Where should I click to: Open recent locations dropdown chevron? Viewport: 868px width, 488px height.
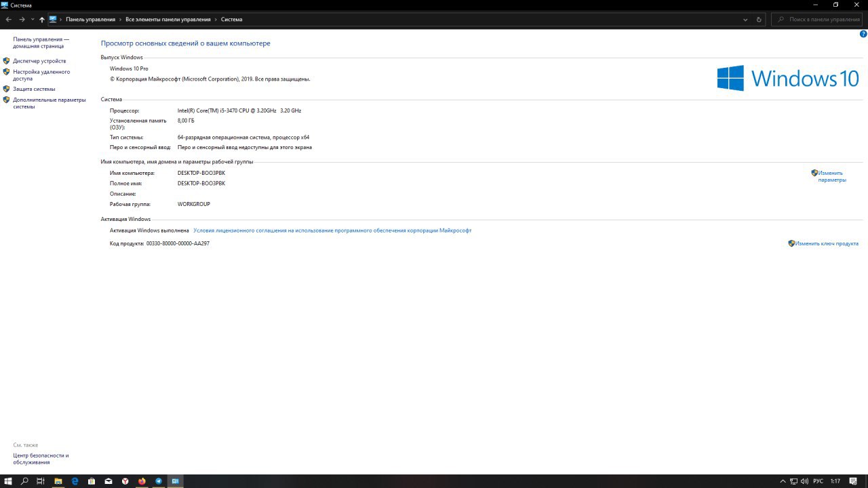coord(32,20)
